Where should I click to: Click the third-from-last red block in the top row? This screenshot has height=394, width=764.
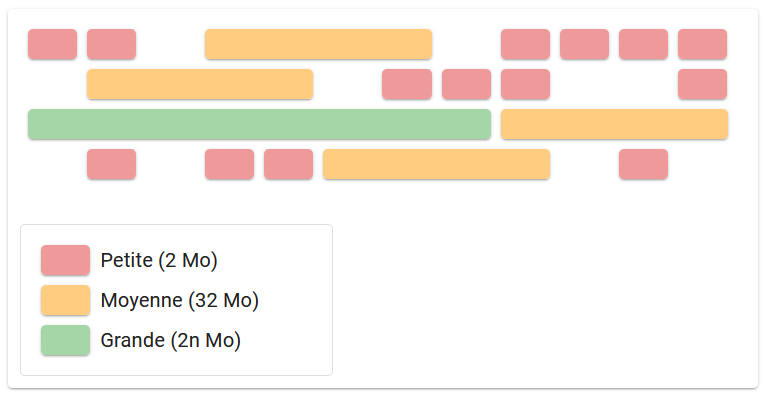coord(585,44)
